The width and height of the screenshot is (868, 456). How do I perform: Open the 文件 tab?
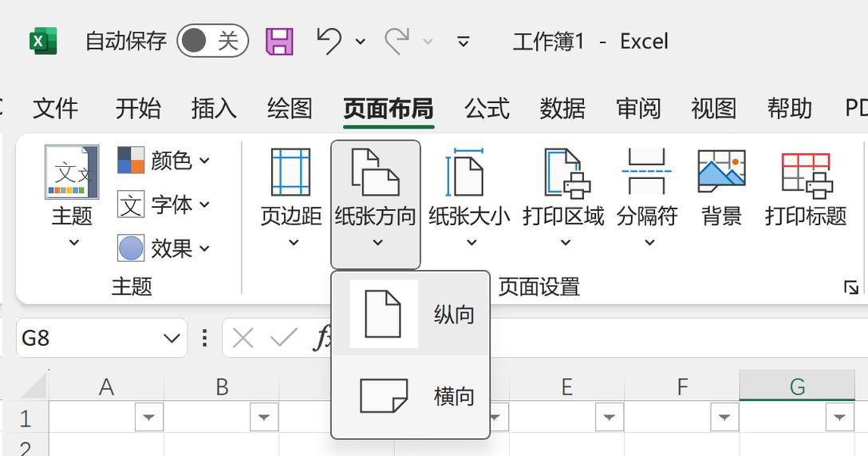click(x=55, y=108)
